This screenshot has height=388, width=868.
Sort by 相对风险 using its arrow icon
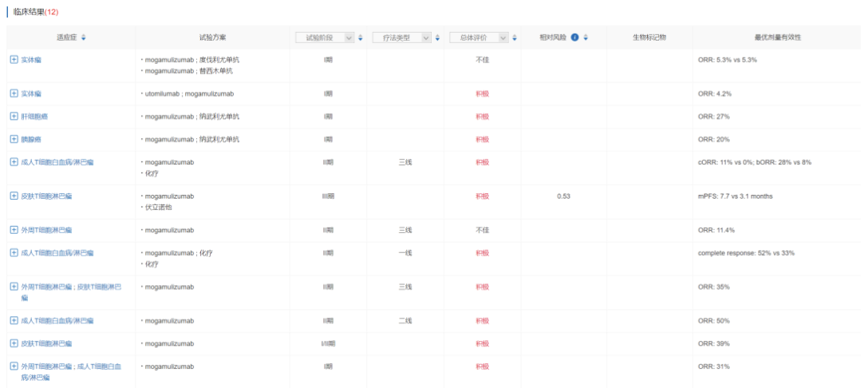586,38
